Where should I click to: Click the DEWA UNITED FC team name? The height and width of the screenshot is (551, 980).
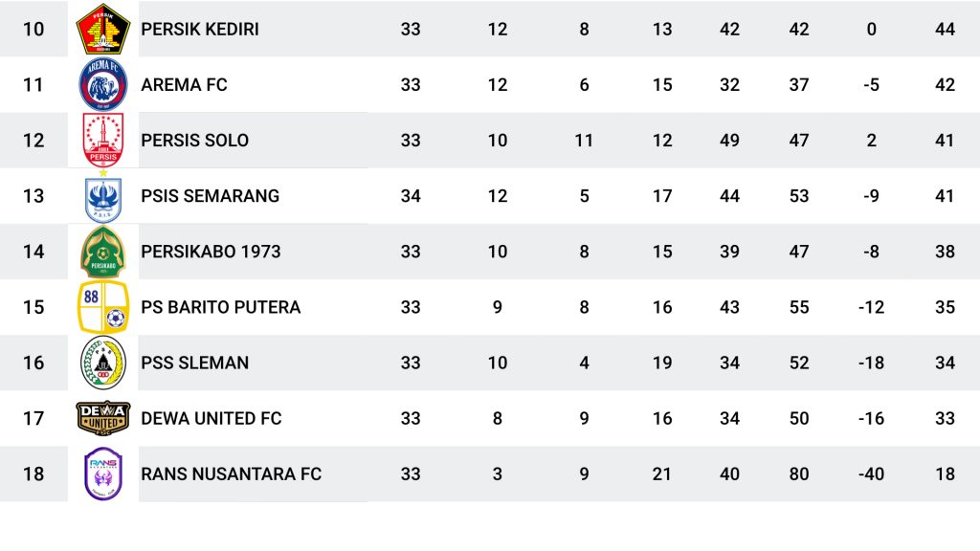212,419
